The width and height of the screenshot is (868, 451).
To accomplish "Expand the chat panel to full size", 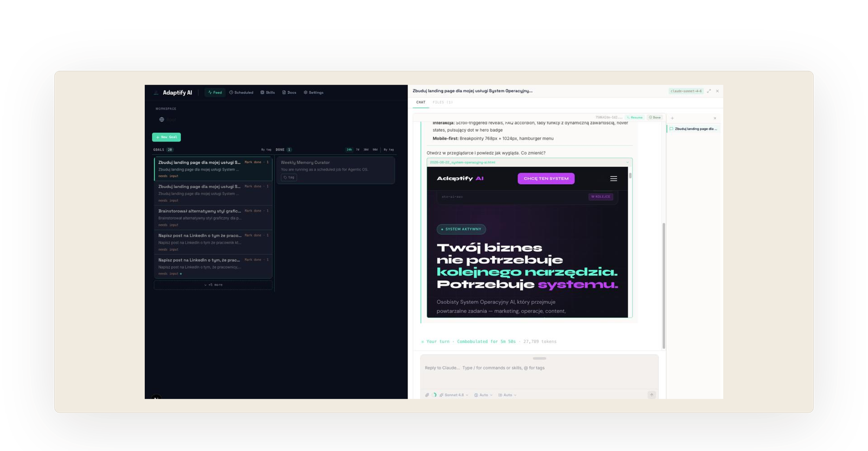I will (x=709, y=91).
